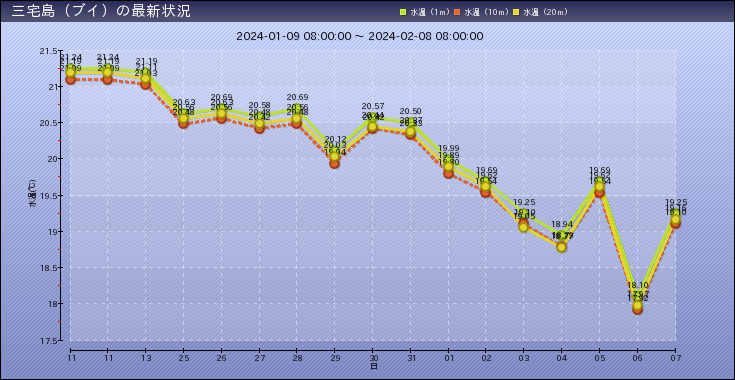Click the data marker for day 03
Image resolution: width=735 pixels, height=380 pixels.
click(x=524, y=225)
